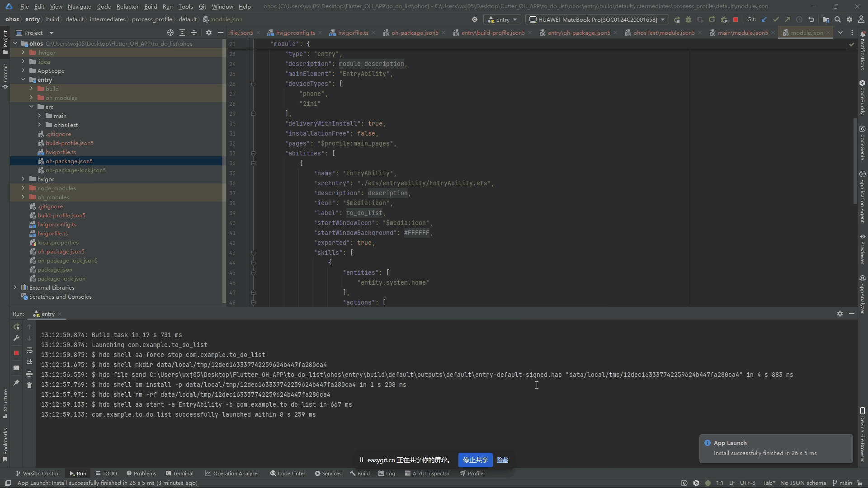Screen dimensions: 868x488
Task: Toggle soft-wrap in the Run console
Action: [29, 351]
